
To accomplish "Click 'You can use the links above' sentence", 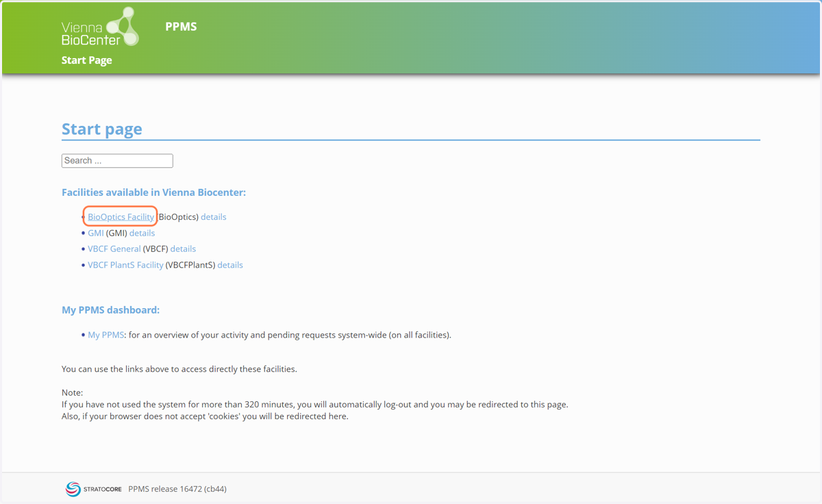I will click(179, 369).
